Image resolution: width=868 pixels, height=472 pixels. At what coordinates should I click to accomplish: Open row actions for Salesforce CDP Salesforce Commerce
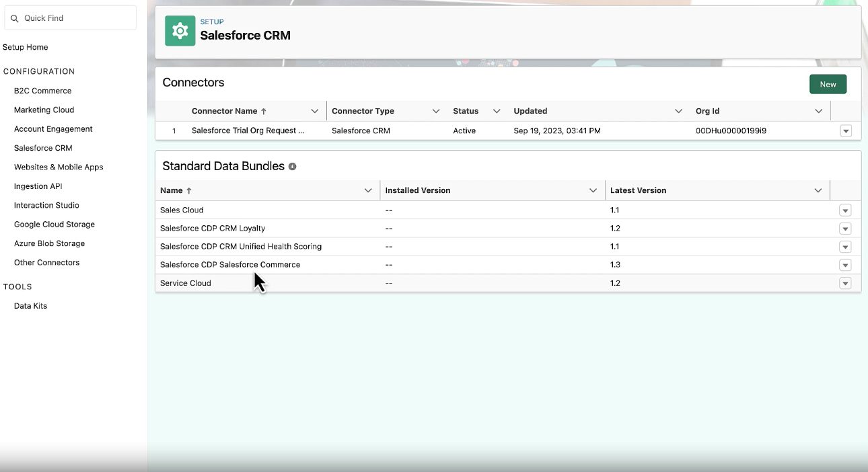845,265
